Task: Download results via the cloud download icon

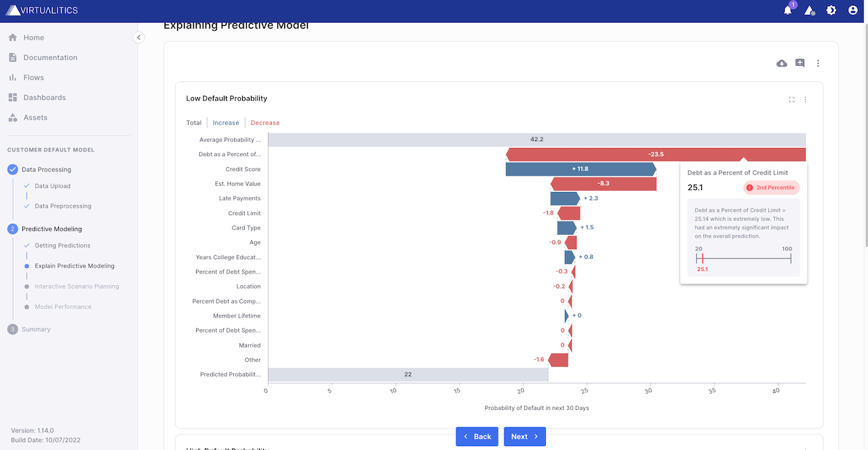Action: pyautogui.click(x=781, y=62)
